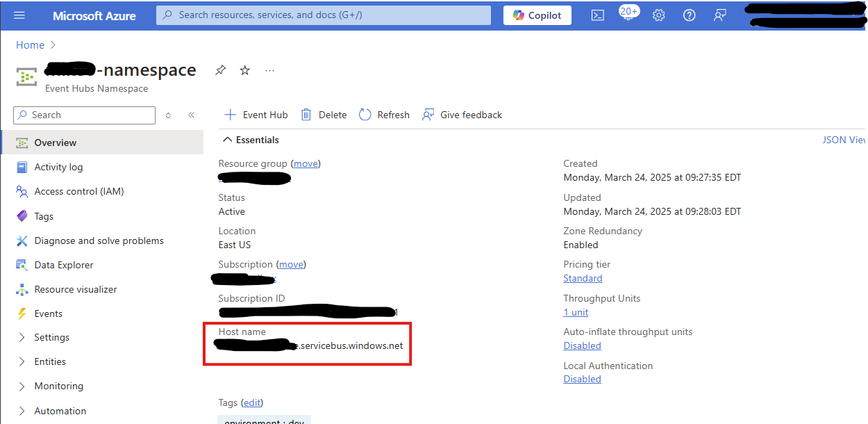
Task: Select Created date 09:27:35 EDT
Action: [652, 177]
